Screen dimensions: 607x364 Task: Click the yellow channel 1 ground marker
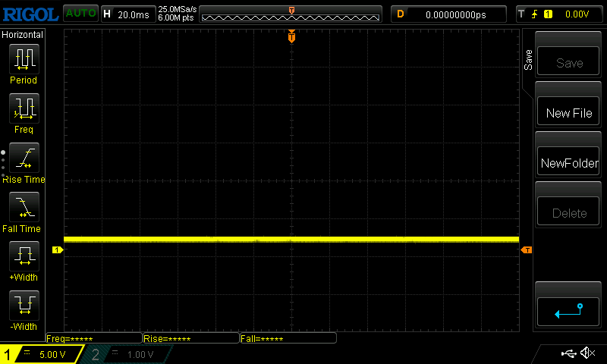click(58, 250)
